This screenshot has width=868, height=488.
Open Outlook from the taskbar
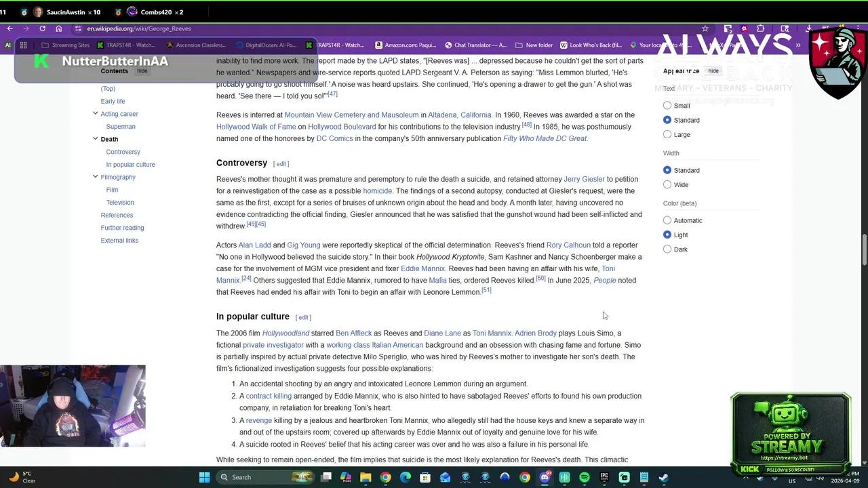(x=445, y=477)
